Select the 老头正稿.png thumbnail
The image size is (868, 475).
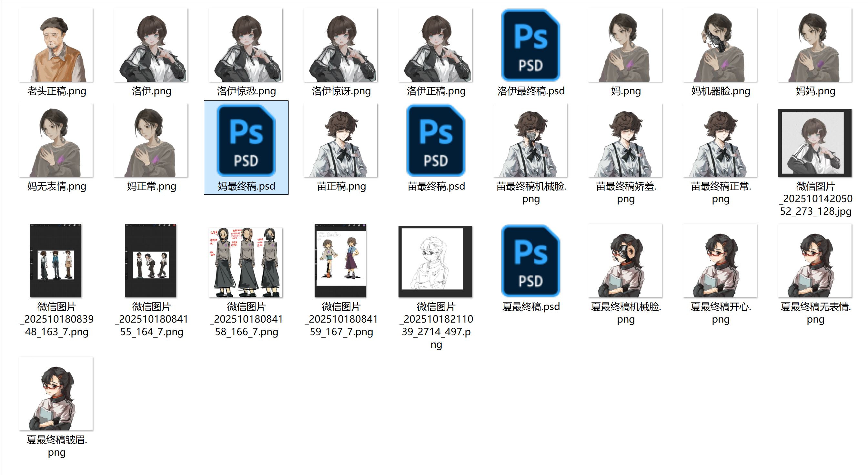pyautogui.click(x=56, y=45)
